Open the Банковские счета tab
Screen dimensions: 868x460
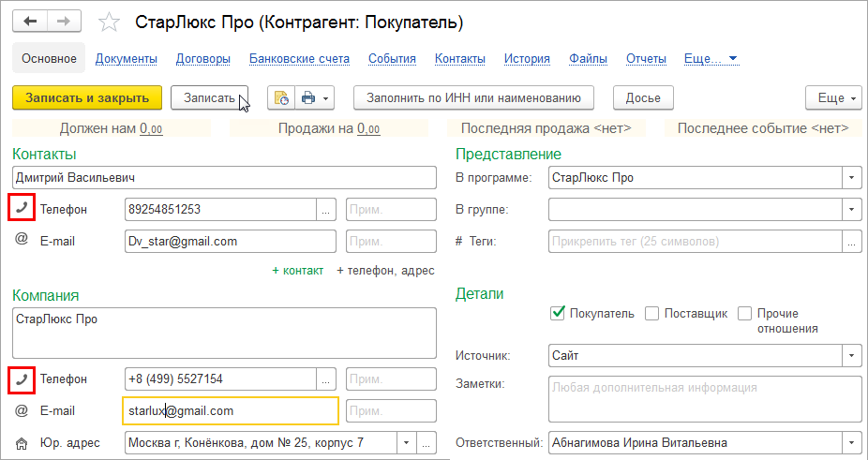point(299,58)
